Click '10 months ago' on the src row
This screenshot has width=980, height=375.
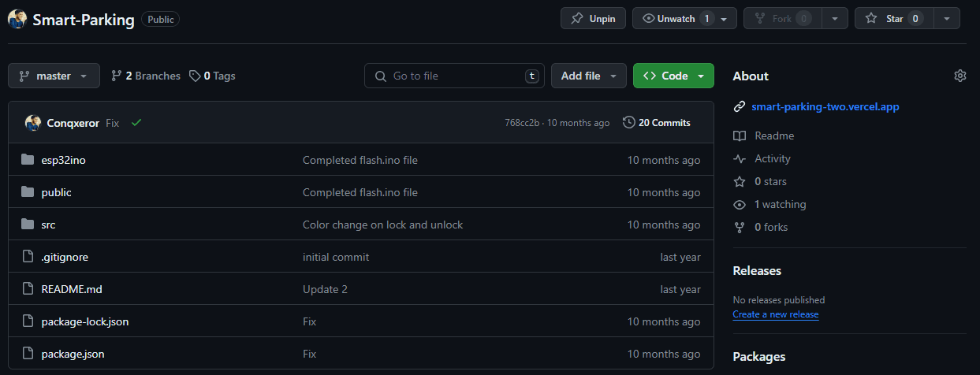pos(664,225)
